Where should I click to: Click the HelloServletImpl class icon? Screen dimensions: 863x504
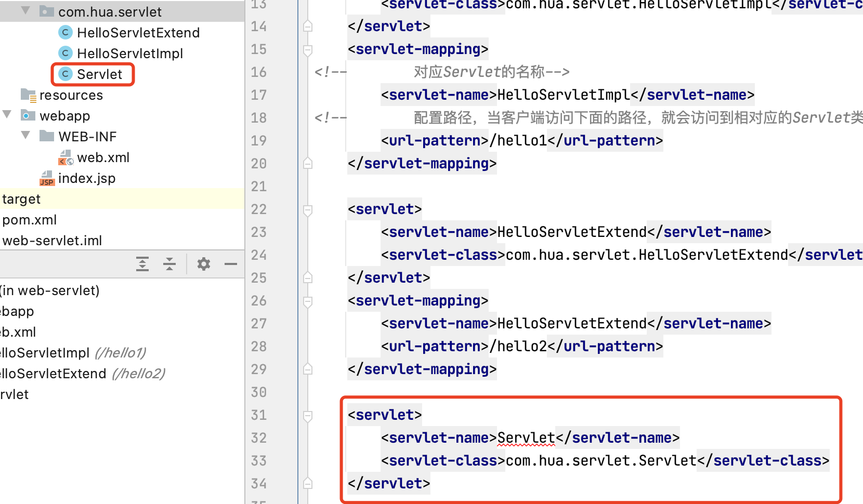(x=65, y=53)
